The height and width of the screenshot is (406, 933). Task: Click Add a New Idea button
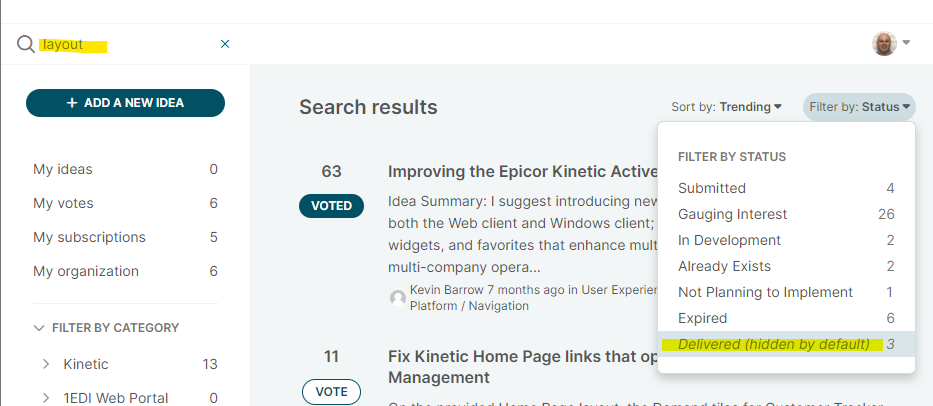(126, 103)
